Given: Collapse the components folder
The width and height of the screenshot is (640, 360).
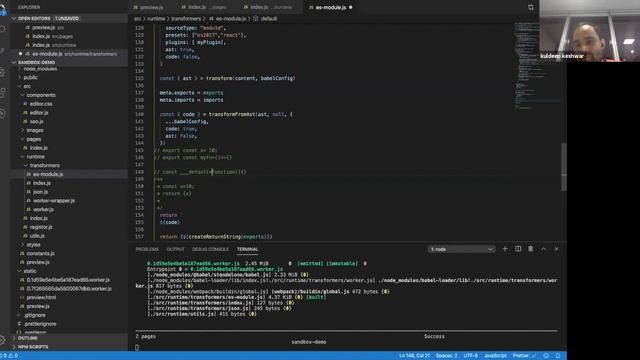Looking at the screenshot, I should pos(41,95).
